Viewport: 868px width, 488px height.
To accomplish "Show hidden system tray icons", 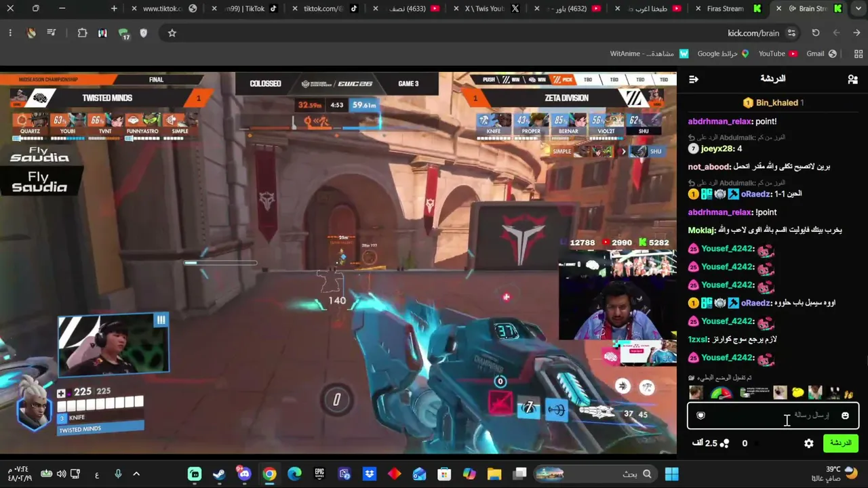I will pos(136,474).
